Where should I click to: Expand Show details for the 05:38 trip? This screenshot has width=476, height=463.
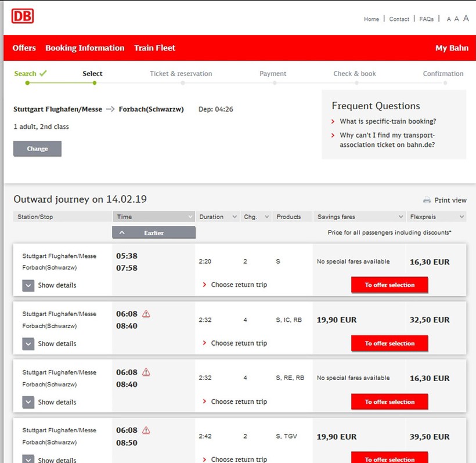pos(28,285)
